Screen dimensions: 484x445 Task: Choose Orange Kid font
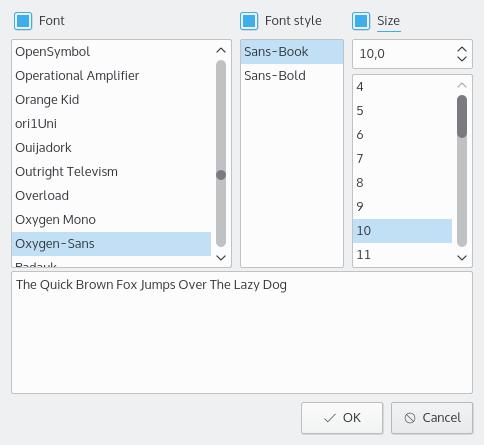[111, 100]
